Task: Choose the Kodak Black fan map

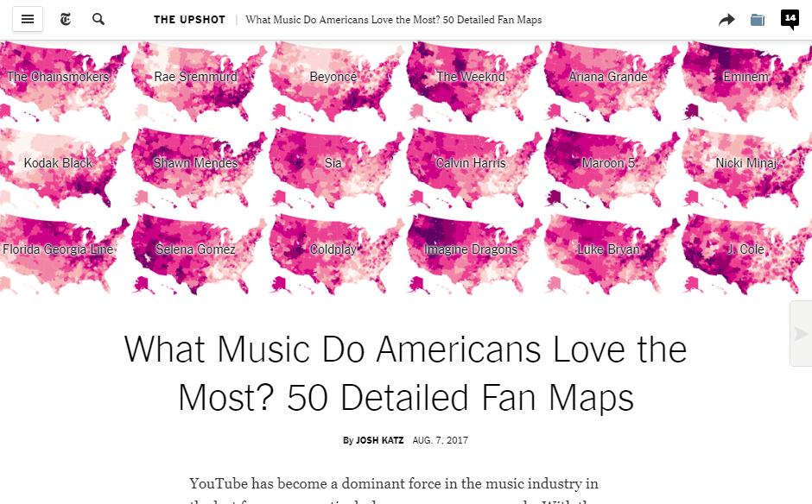Action: 59,163
